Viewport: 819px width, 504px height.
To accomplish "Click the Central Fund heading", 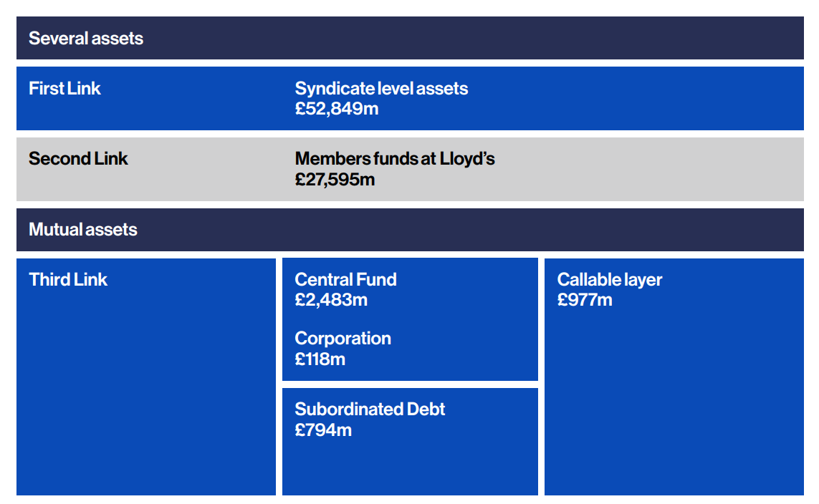I will click(x=346, y=280).
